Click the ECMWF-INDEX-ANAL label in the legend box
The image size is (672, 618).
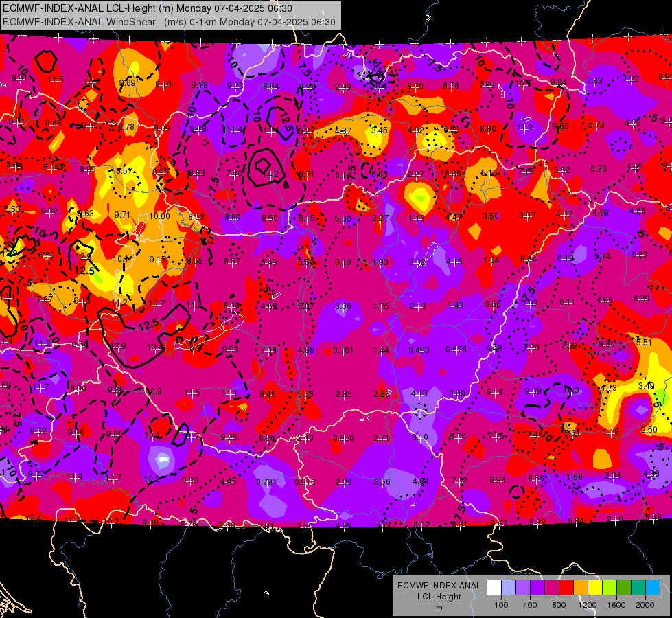(x=439, y=586)
